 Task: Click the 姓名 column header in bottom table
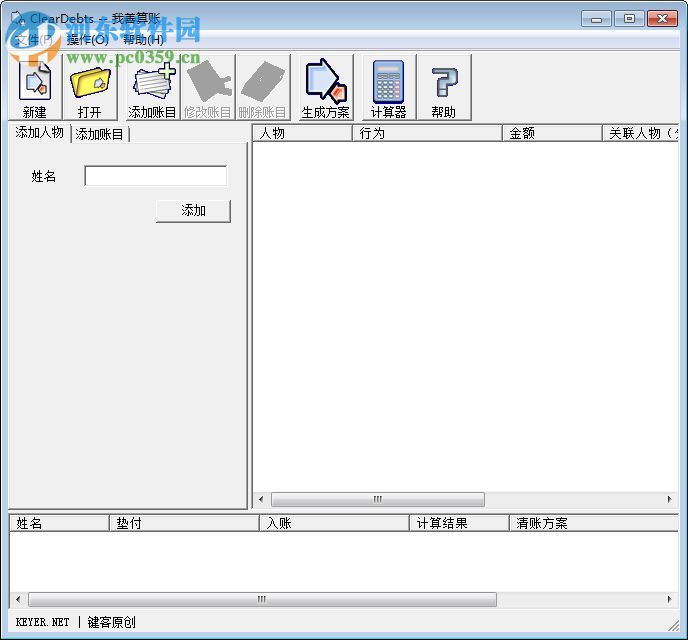pyautogui.click(x=59, y=523)
